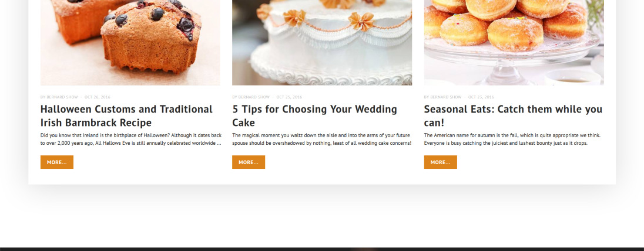Open the white wedding cake image
The width and height of the screenshot is (644, 251).
tap(322, 43)
